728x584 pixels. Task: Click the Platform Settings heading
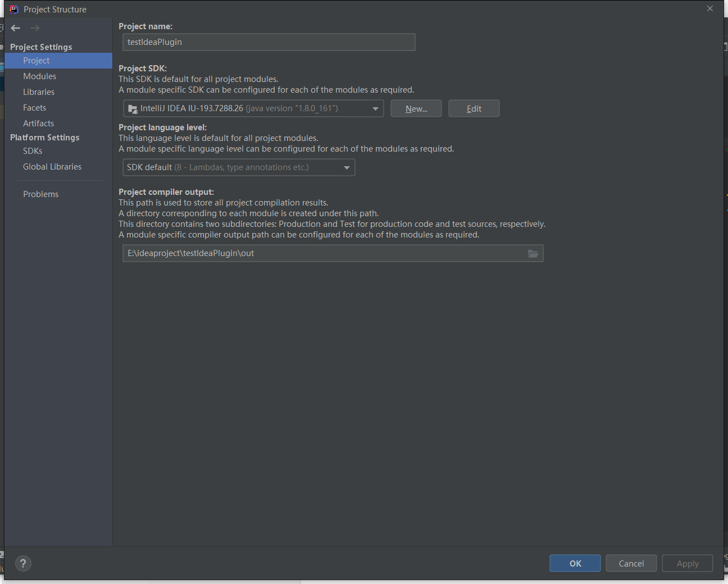[x=45, y=138]
